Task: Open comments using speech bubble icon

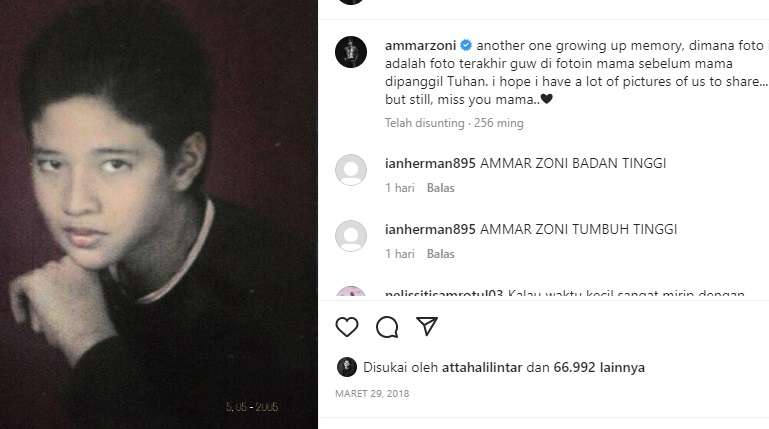Action: pyautogui.click(x=387, y=327)
